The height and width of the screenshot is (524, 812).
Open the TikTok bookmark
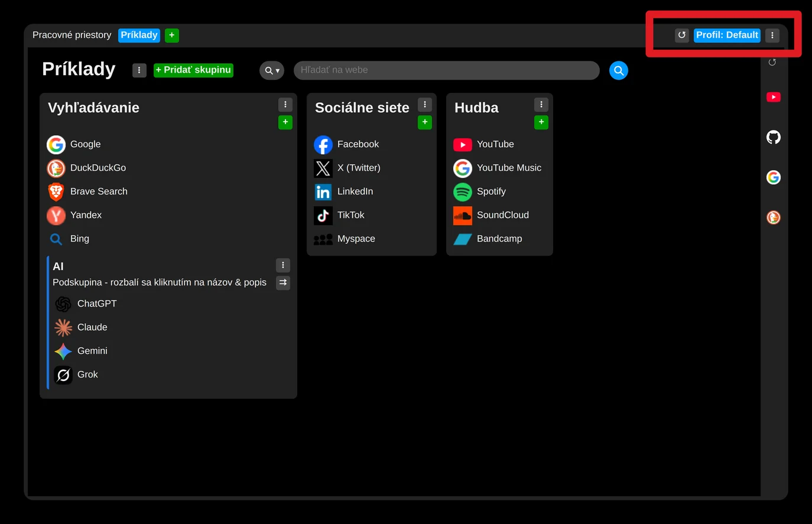pos(340,215)
